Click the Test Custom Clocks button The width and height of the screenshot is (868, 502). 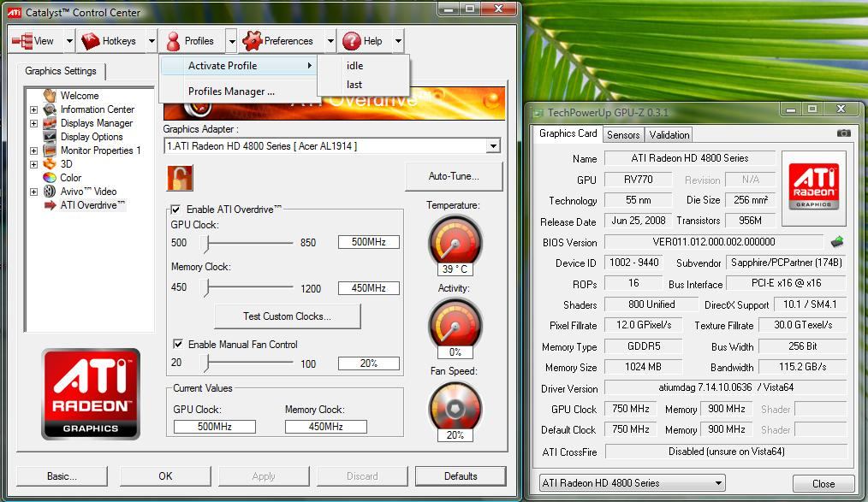(288, 316)
